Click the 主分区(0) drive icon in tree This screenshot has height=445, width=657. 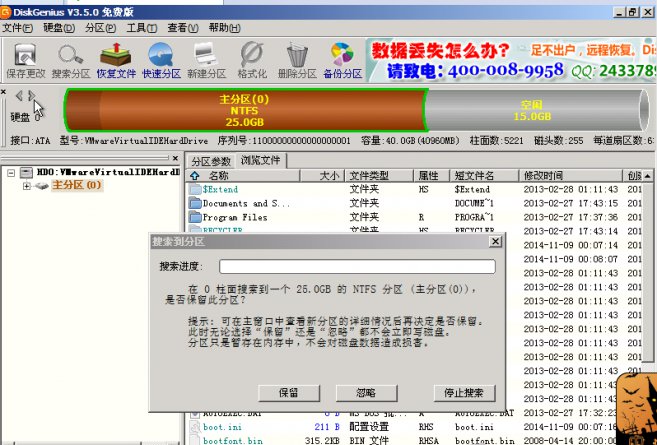(x=42, y=186)
